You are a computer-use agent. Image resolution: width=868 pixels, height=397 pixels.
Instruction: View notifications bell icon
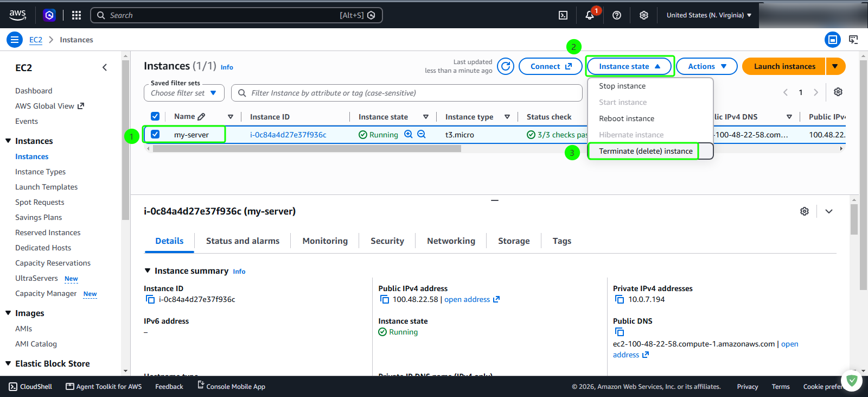point(590,15)
